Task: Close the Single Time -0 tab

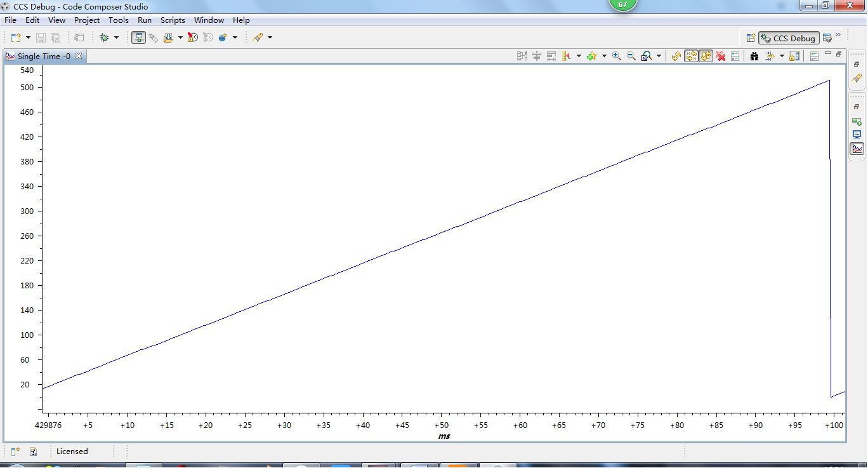Action: [x=79, y=56]
